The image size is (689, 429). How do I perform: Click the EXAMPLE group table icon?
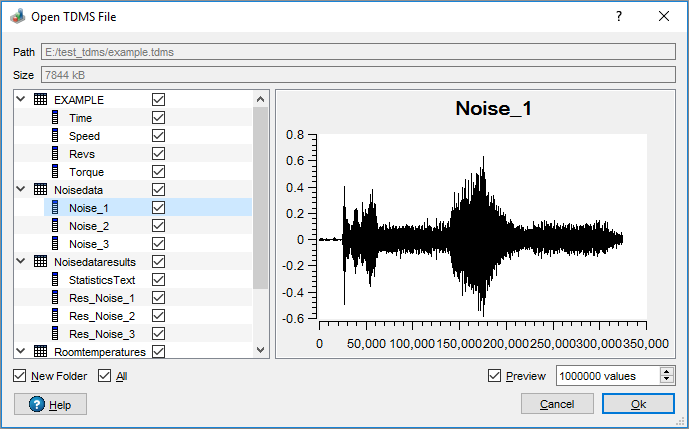pyautogui.click(x=40, y=100)
